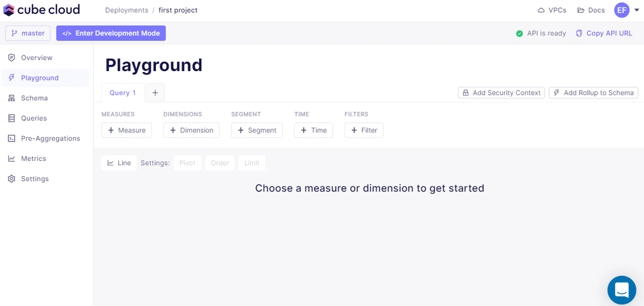Click the code brackets icon
Screen dimensions: 644x306
click(x=67, y=33)
